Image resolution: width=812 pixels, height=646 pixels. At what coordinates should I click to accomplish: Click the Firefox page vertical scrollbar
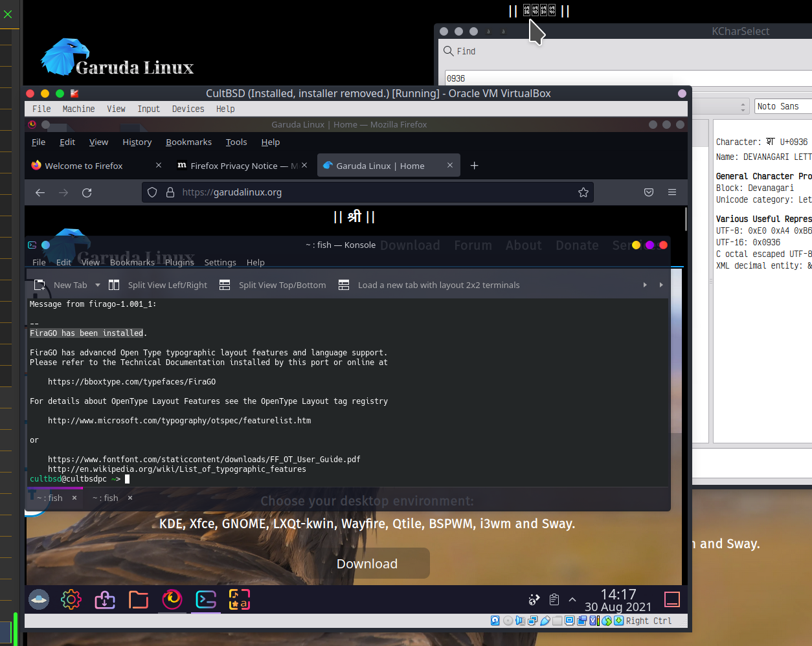click(x=685, y=220)
